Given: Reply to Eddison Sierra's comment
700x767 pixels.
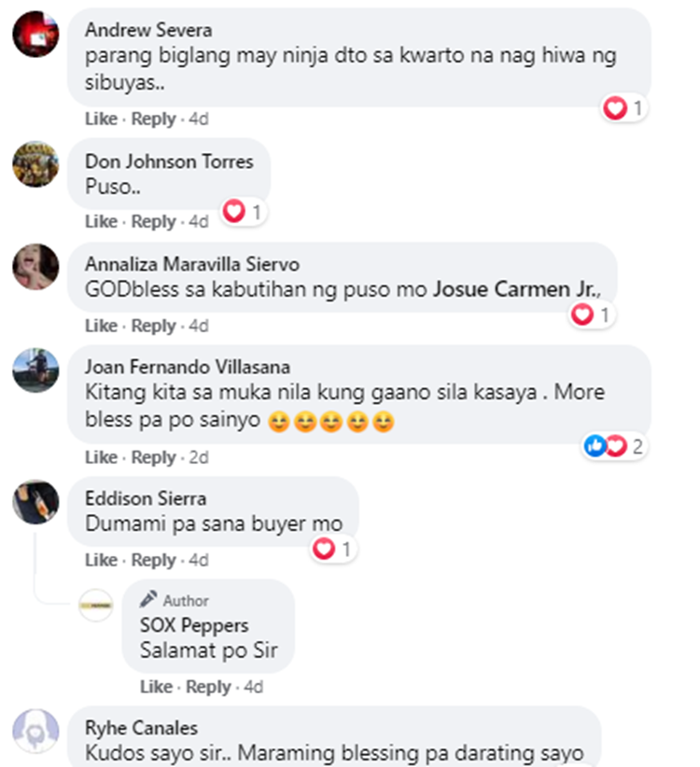Looking at the screenshot, I should 153,560.
